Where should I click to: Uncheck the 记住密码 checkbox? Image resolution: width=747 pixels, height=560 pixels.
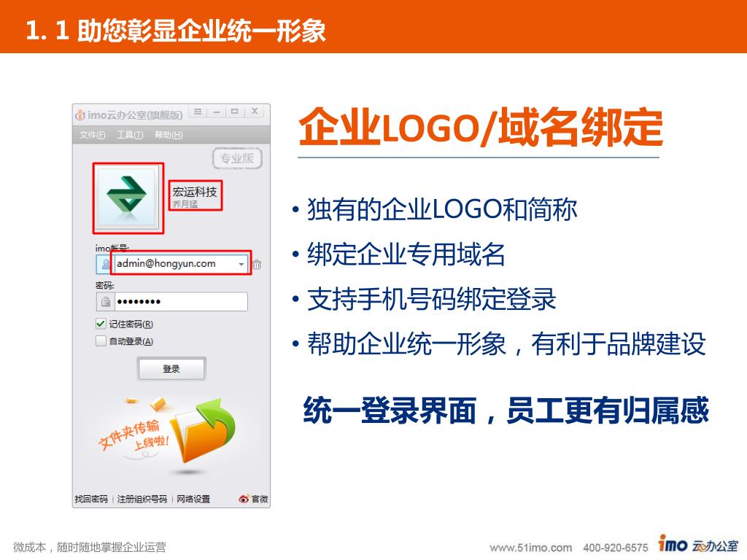coord(101,324)
